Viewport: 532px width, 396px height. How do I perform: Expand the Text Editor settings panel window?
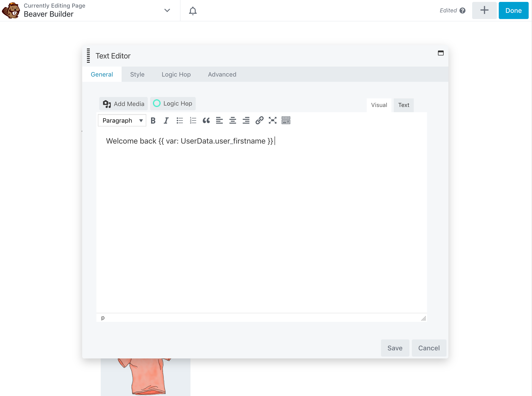(x=441, y=53)
